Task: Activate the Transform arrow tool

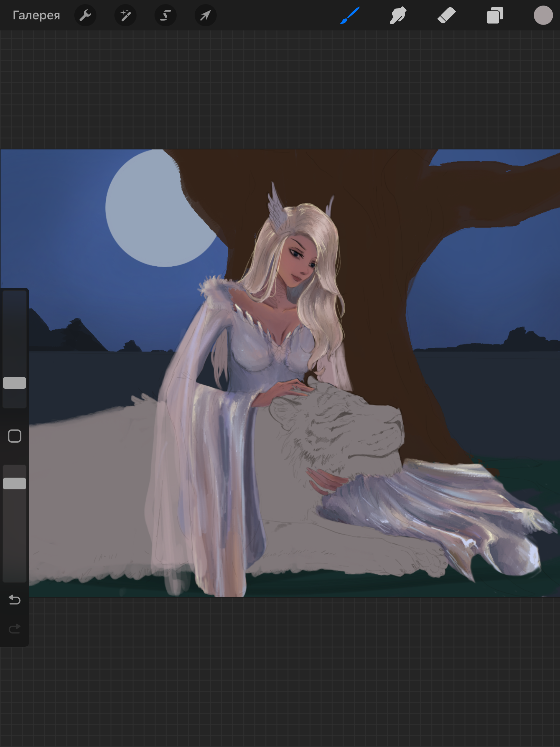Action: 206,15
